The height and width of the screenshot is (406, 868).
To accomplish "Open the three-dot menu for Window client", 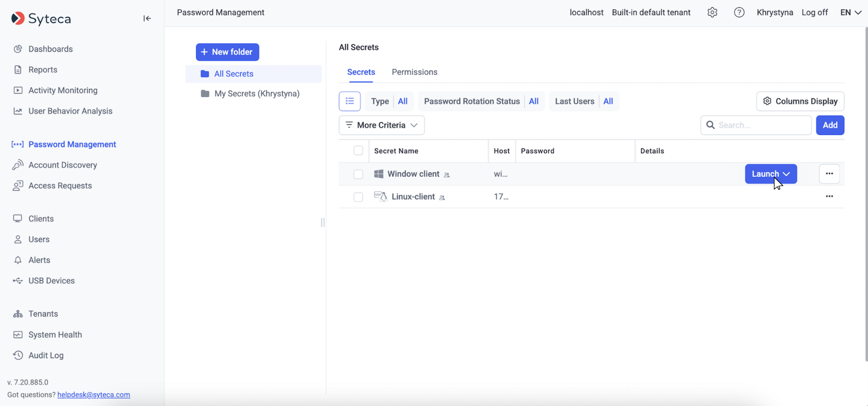I will pos(829,174).
